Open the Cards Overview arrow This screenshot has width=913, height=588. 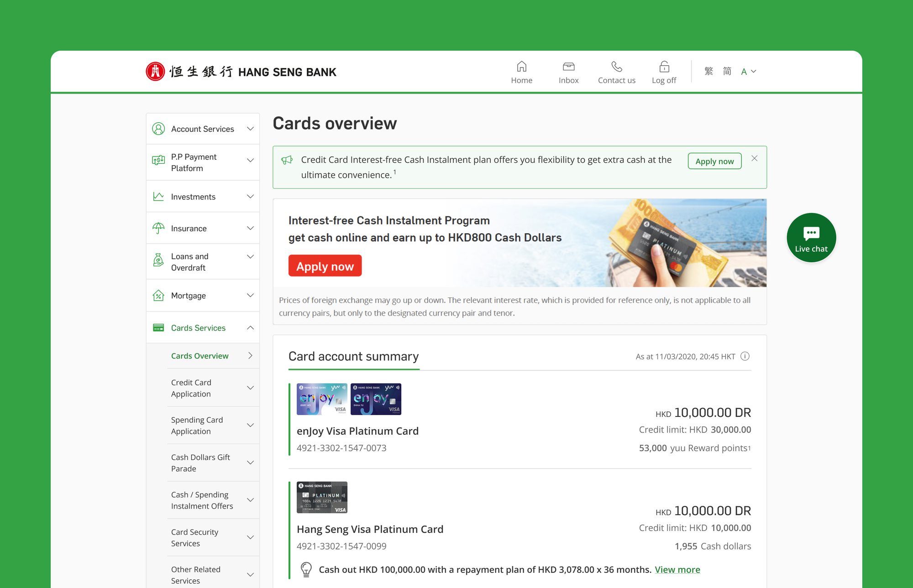250,355
